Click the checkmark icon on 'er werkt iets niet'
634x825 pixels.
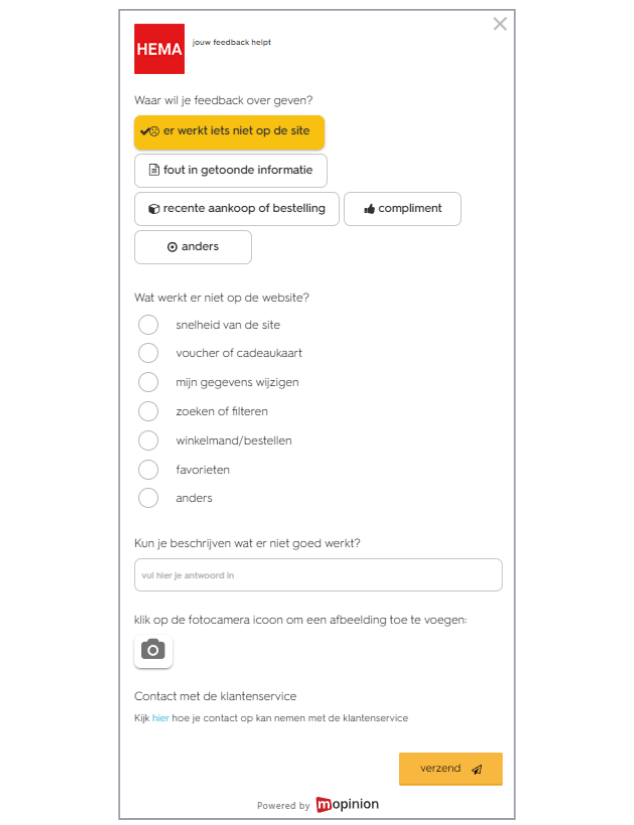tap(148, 132)
